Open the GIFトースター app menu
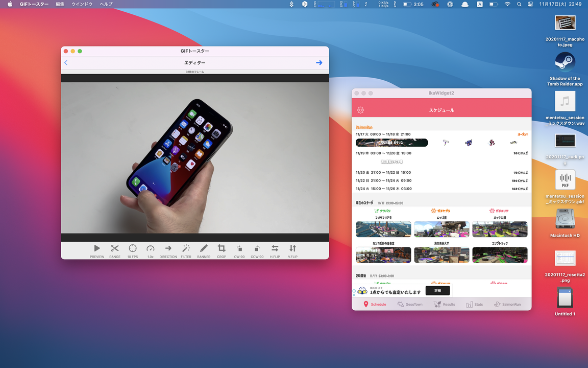Viewport: 588px width, 368px height. coord(34,4)
